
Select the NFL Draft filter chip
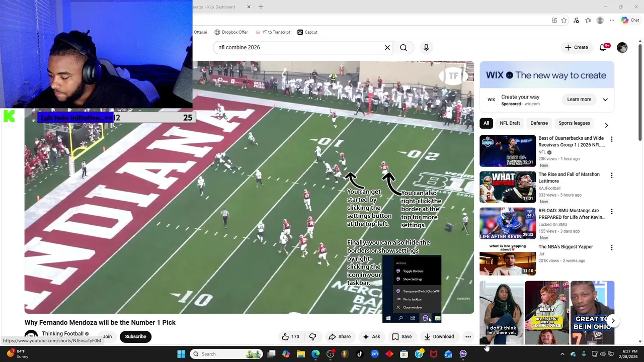coord(510,123)
